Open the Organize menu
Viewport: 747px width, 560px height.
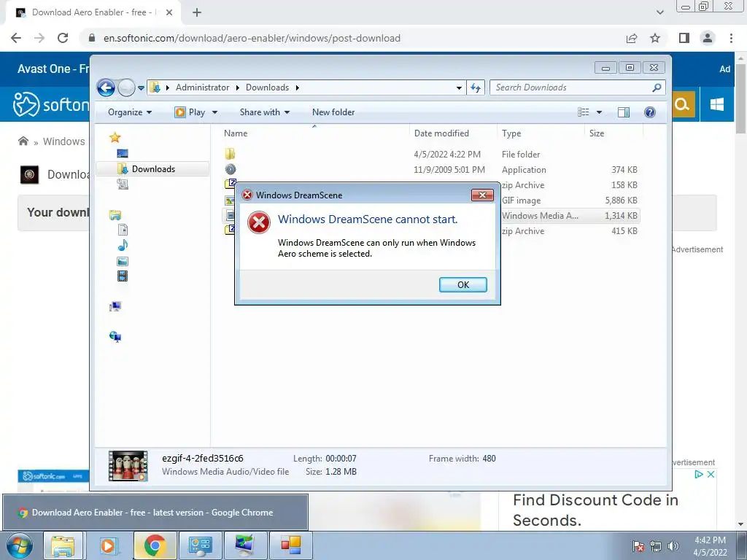130,112
